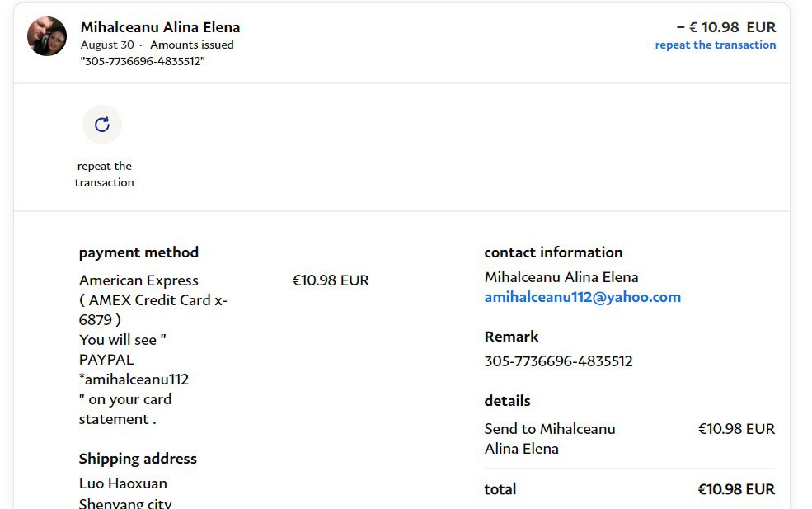Click the American Express card name

[x=138, y=280]
